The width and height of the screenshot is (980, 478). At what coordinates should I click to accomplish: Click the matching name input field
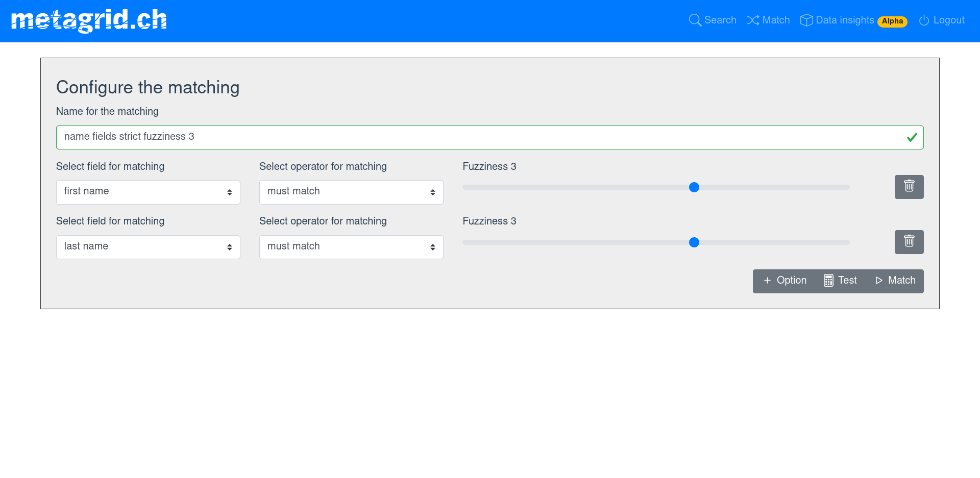[480, 137]
